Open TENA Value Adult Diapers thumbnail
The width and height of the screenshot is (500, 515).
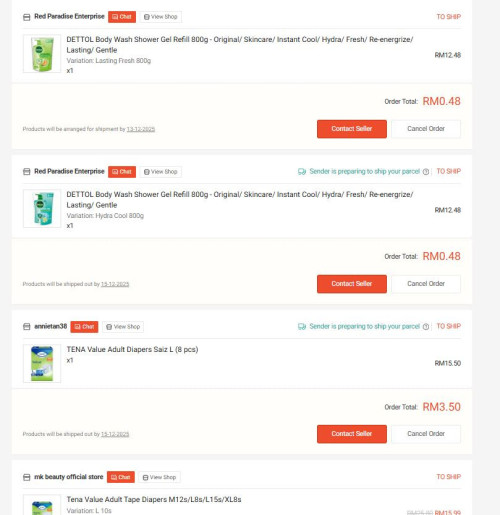[x=42, y=363]
